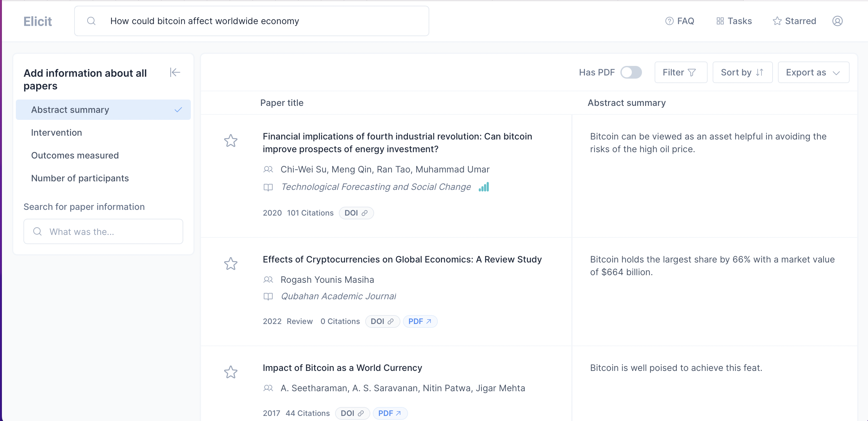The image size is (868, 421).
Task: Star the Financial implications bitcoin paper
Action: [231, 140]
